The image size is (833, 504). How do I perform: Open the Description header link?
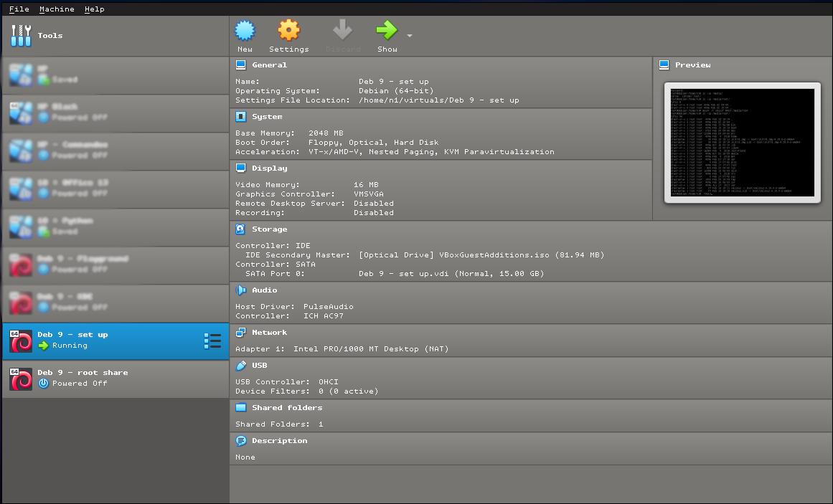pos(279,440)
